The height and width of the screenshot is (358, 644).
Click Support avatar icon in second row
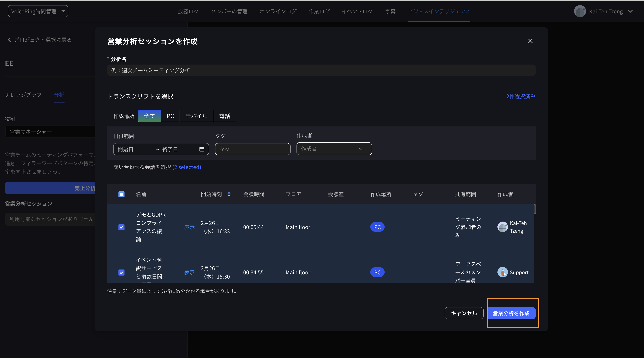502,272
